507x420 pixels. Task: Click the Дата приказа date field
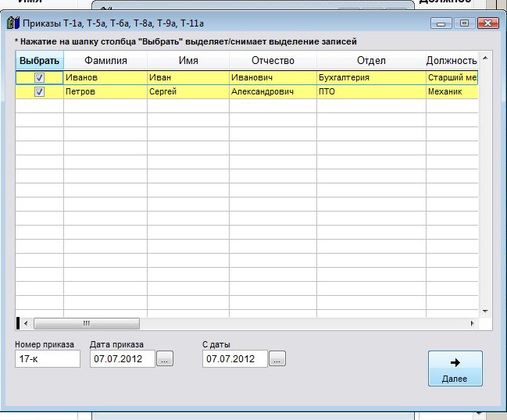(x=123, y=359)
